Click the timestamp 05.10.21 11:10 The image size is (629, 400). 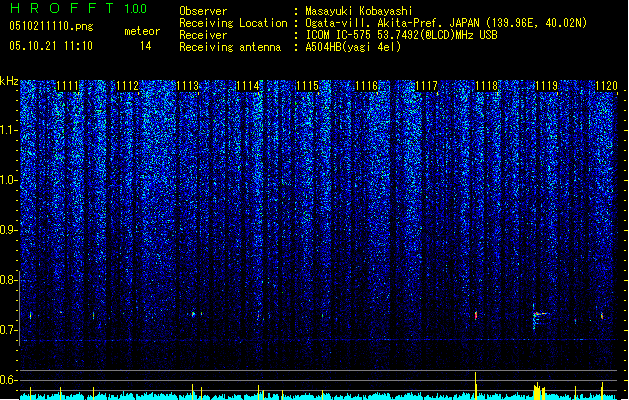point(51,46)
